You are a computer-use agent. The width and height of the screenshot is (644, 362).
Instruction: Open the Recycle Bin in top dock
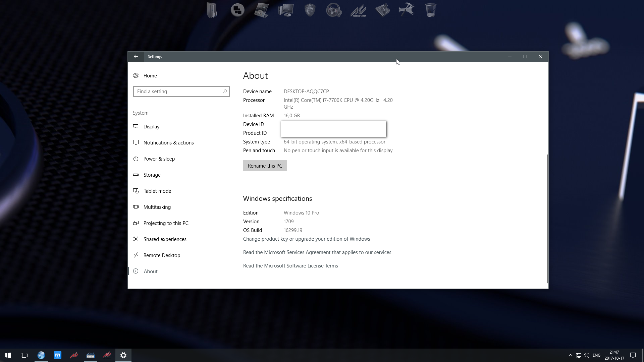(431, 10)
